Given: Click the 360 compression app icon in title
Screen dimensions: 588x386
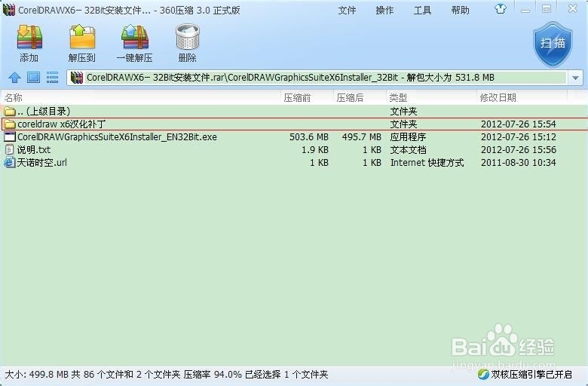Looking at the screenshot, I should click(x=9, y=10).
